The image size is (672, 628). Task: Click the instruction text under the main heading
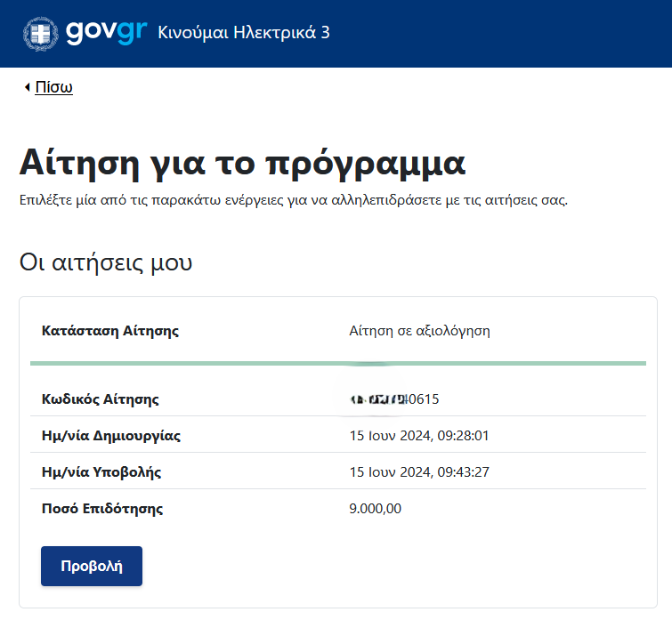(x=293, y=199)
